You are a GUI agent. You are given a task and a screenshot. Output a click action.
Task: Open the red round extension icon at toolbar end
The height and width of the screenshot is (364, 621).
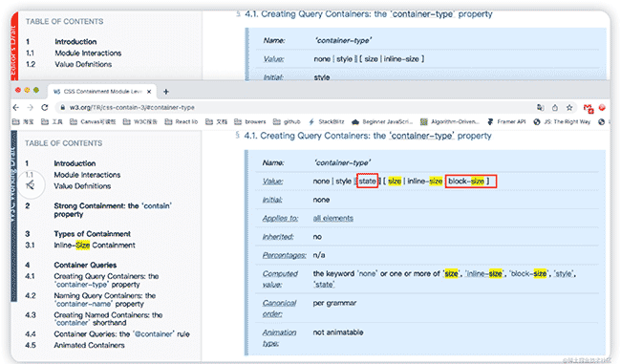[602, 107]
